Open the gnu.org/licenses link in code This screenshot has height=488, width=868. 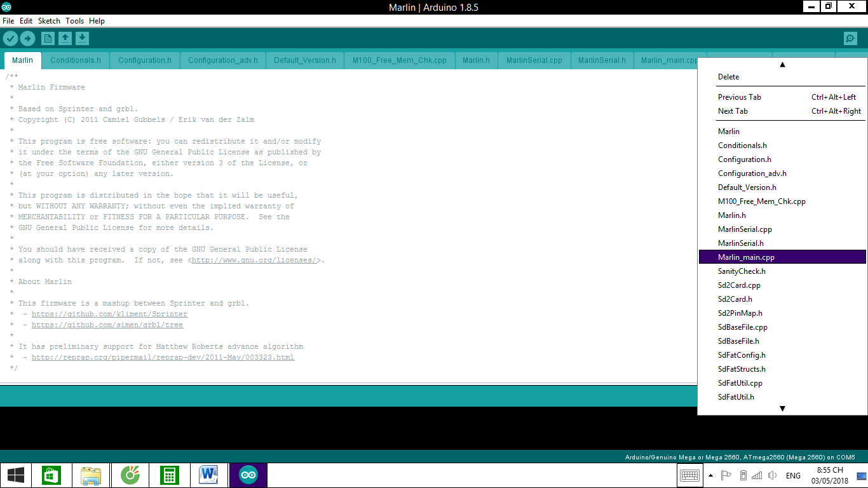pos(254,260)
